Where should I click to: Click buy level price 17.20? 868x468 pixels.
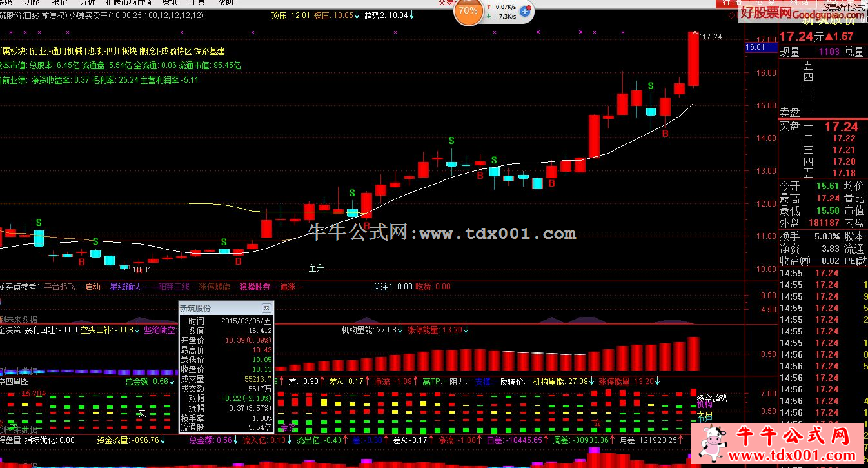(844, 161)
